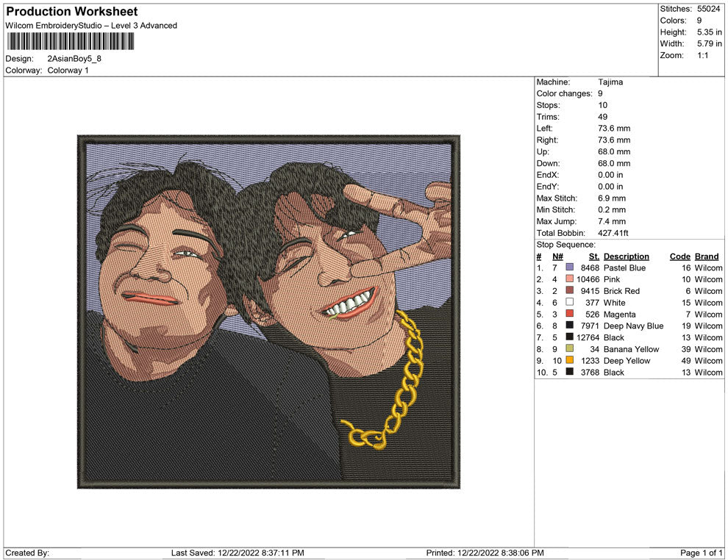
Task: Click the Stops value 10
Action: pyautogui.click(x=603, y=105)
